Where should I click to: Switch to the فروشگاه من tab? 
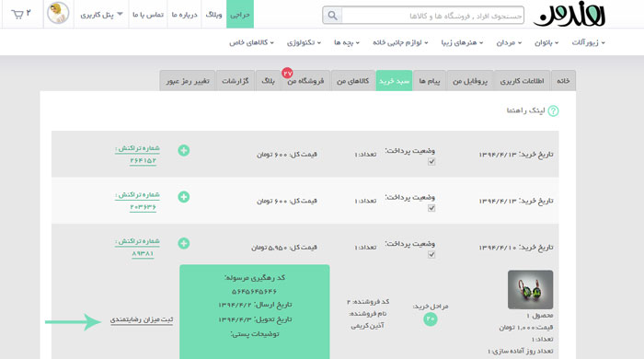[305, 80]
